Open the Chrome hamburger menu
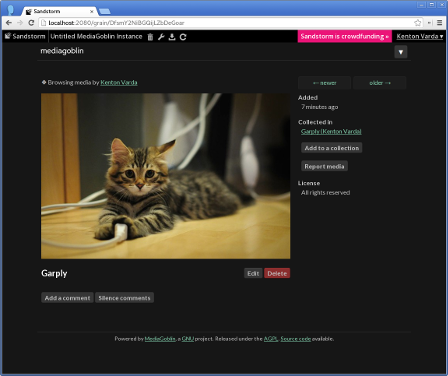Image resolution: width=448 pixels, height=376 pixels. click(x=440, y=23)
